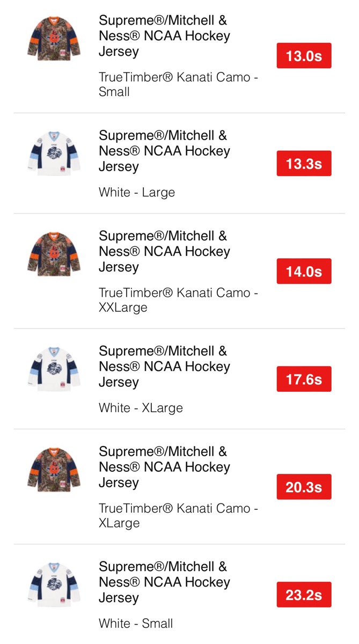This screenshot has height=644, width=359.
Task: Click the jersey title above "White - XLarge"
Action: point(164,367)
